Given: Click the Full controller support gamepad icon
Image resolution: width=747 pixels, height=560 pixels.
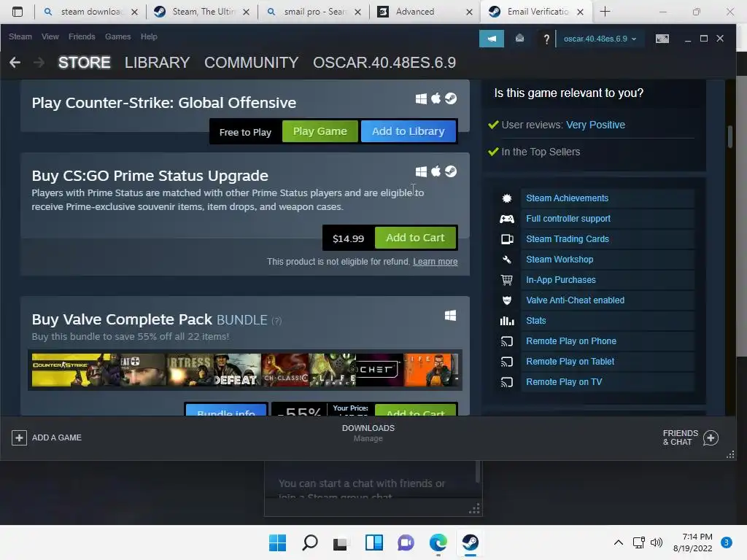Looking at the screenshot, I should pyautogui.click(x=507, y=219).
